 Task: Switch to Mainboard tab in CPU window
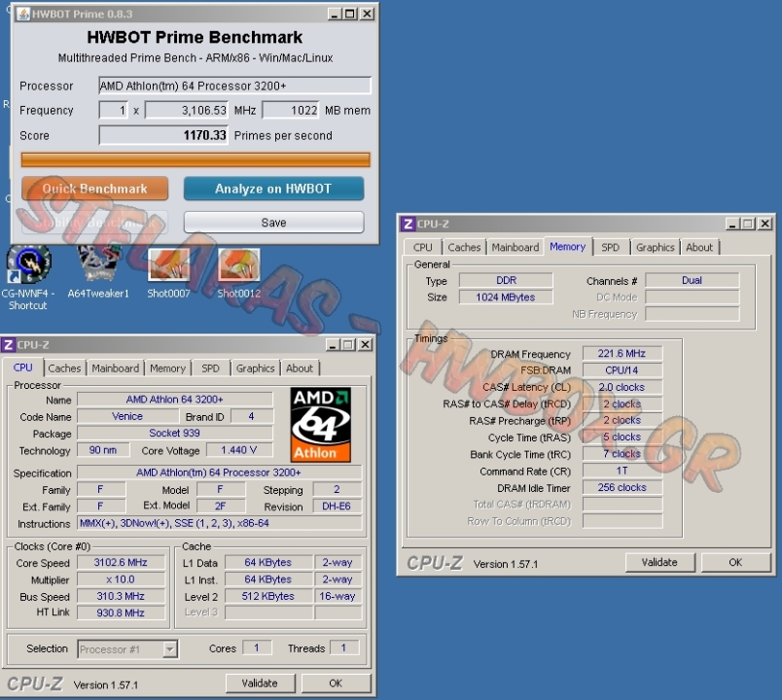tap(115, 368)
